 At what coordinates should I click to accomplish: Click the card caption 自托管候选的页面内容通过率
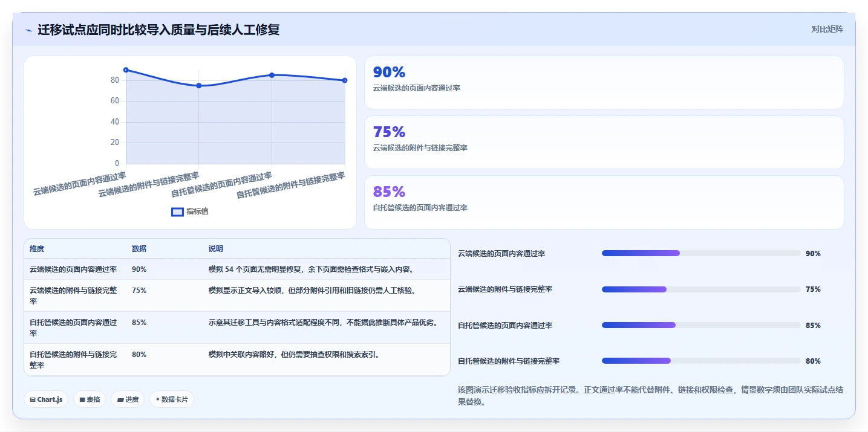(420, 208)
